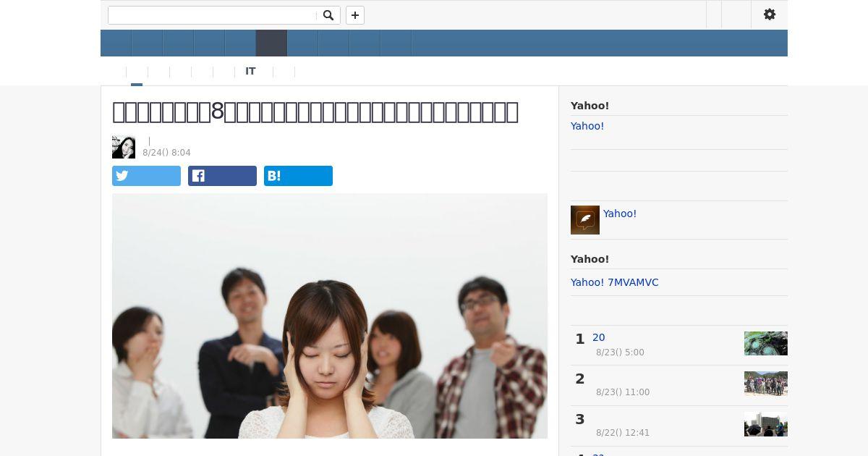The width and height of the screenshot is (868, 456).
Task: Click the Yahoo! feather app icon
Action: coord(585,220)
